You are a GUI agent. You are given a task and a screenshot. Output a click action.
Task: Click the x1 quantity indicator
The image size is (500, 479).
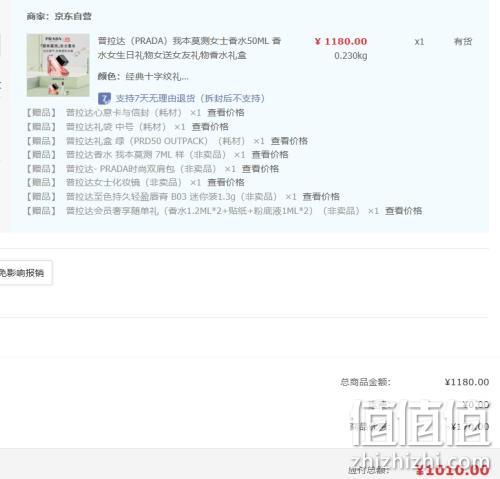419,42
